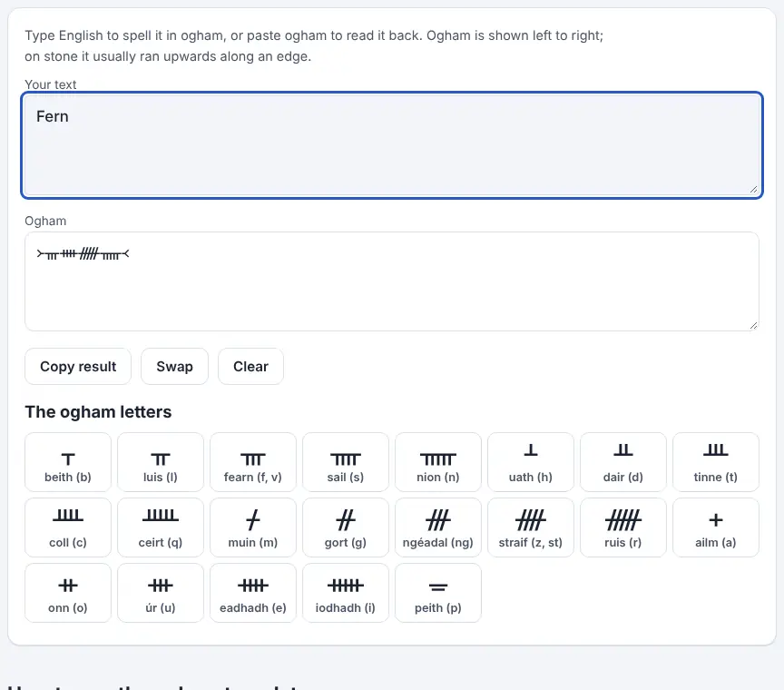
Task: Click the 'Your text' label
Action: pos(51,84)
